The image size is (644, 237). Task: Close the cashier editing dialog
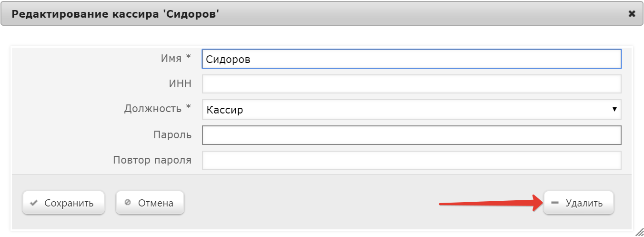click(x=632, y=14)
